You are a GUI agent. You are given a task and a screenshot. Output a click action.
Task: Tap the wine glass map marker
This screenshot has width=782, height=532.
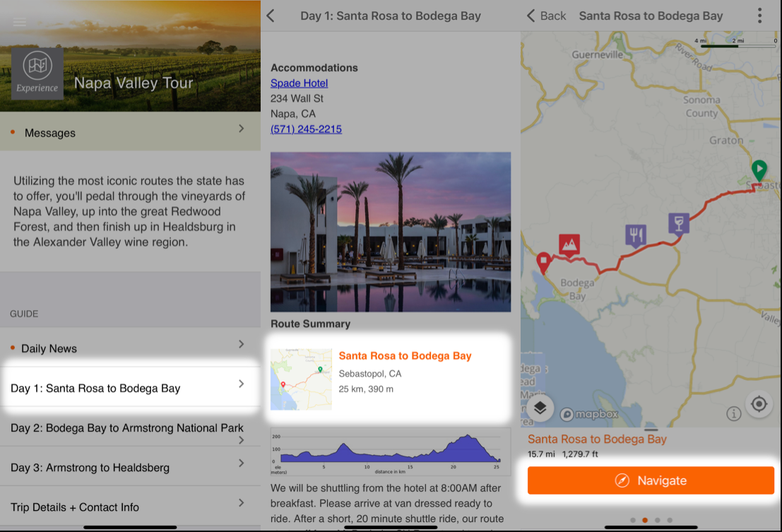(678, 223)
